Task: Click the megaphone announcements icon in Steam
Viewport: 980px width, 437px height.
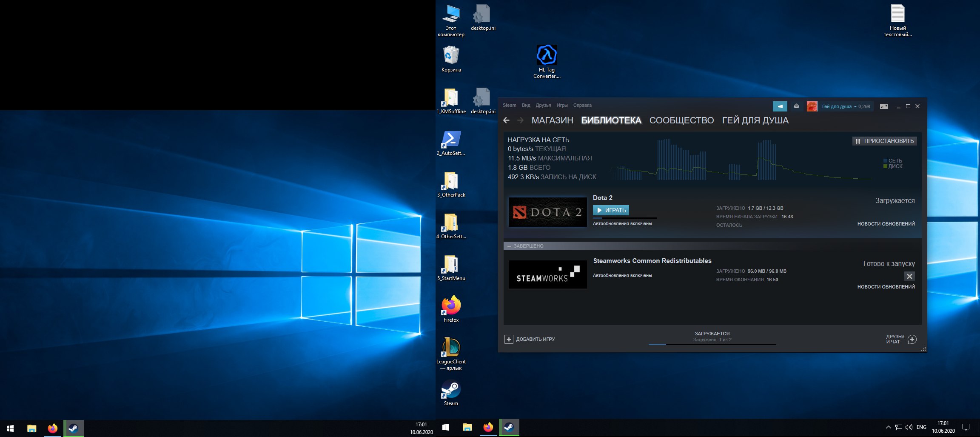Action: pyautogui.click(x=780, y=106)
